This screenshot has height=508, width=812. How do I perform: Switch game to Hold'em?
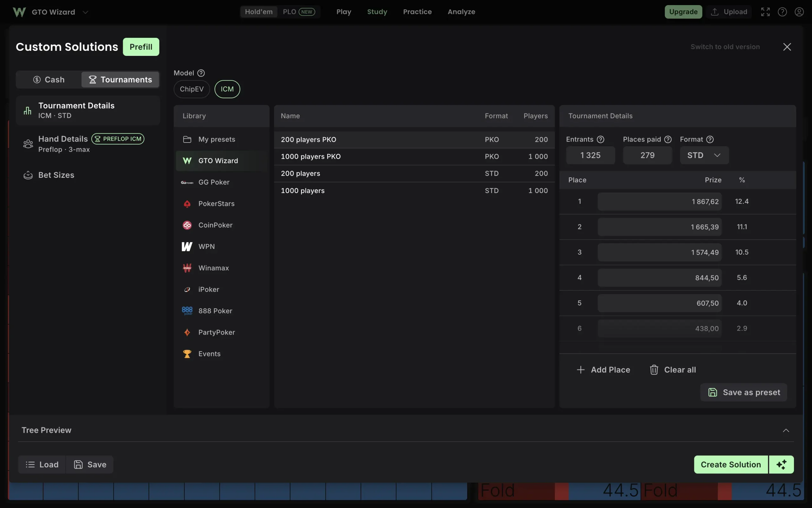[259, 12]
